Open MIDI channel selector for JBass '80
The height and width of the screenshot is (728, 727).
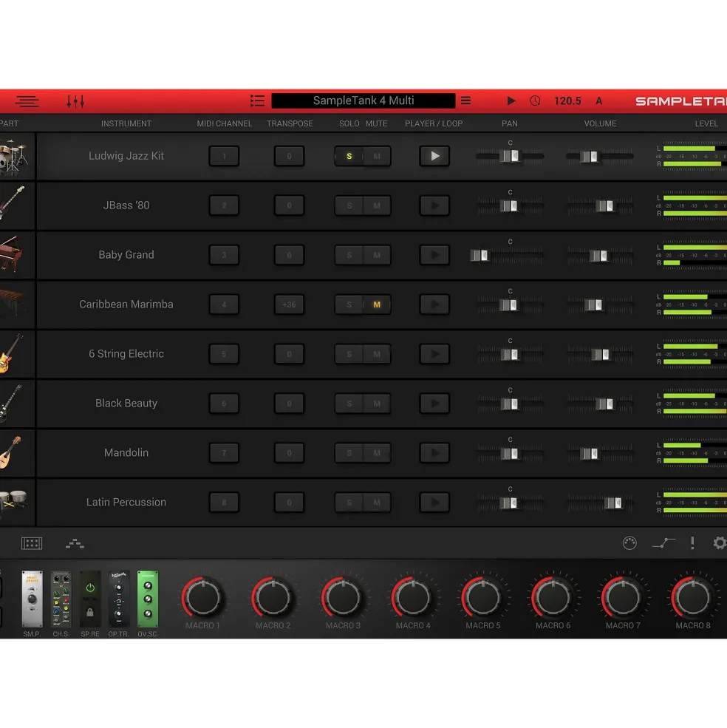pos(224,205)
